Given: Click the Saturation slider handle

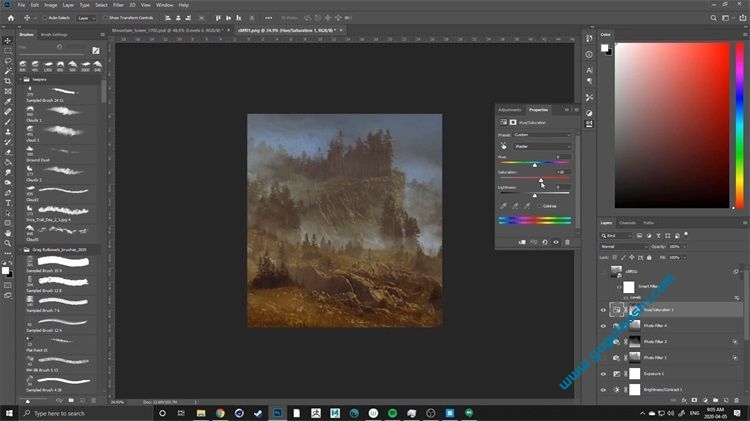Looking at the screenshot, I should coord(541,180).
